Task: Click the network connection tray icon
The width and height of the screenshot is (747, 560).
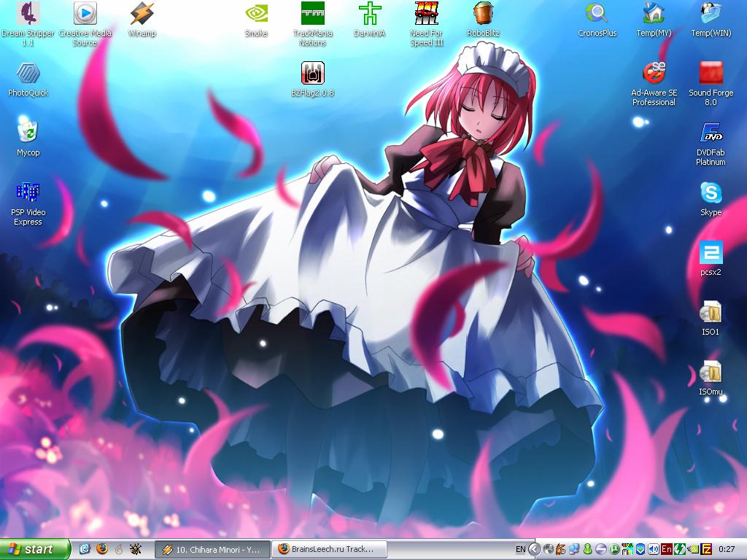Action: click(575, 549)
